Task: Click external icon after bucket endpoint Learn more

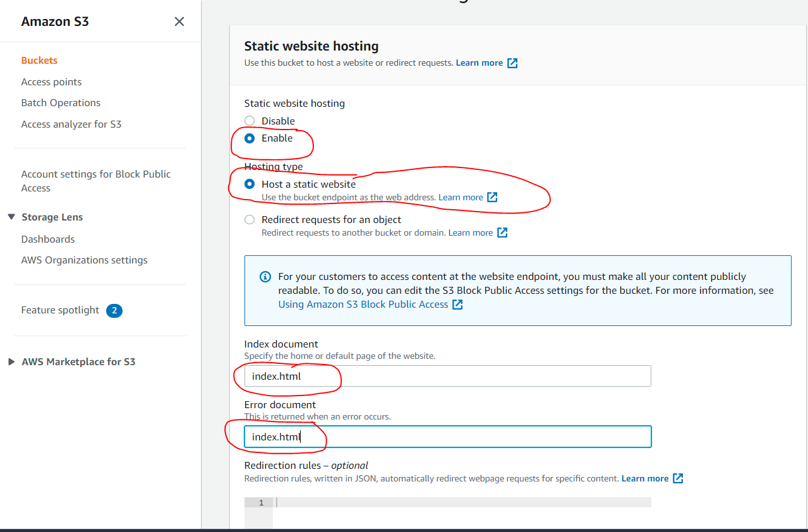Action: point(492,197)
